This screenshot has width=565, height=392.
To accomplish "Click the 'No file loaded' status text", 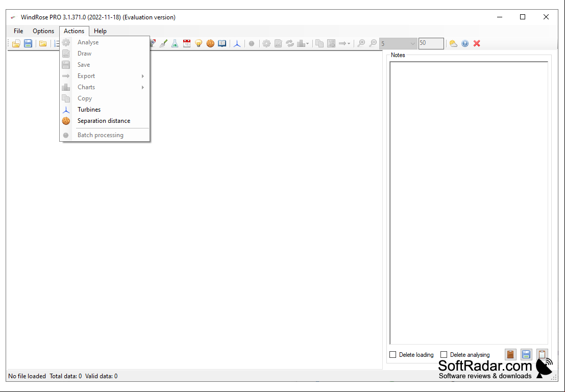I will [x=27, y=376].
